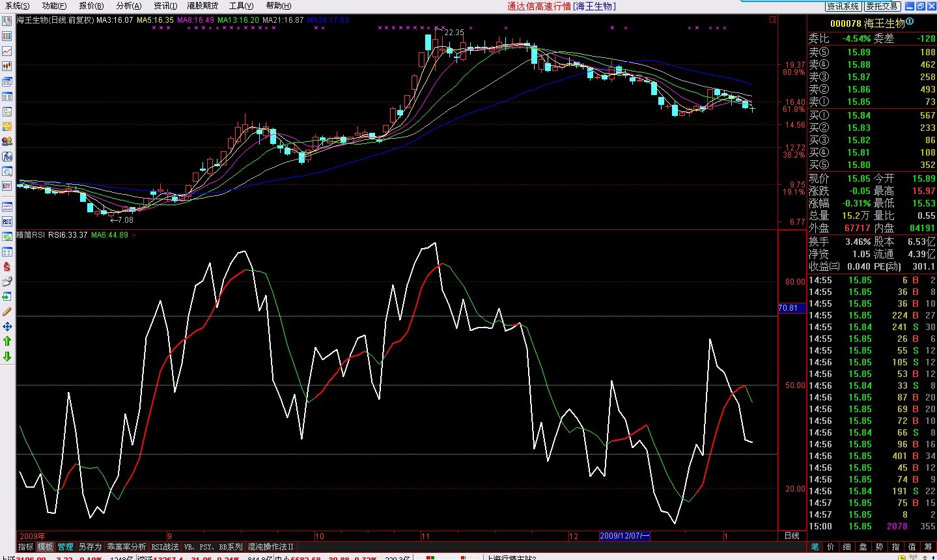Click the 资讯系统 button
This screenshot has width=937, height=560.
coord(843,6)
